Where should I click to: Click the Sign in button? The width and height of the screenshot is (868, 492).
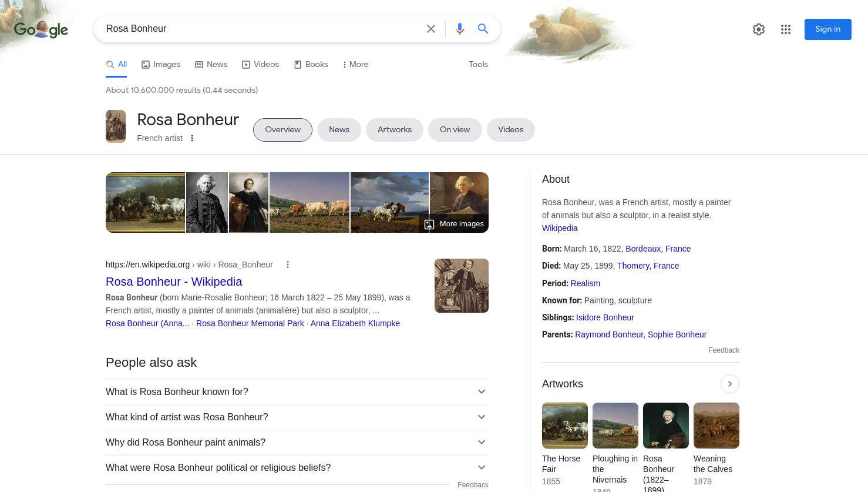pyautogui.click(x=827, y=29)
